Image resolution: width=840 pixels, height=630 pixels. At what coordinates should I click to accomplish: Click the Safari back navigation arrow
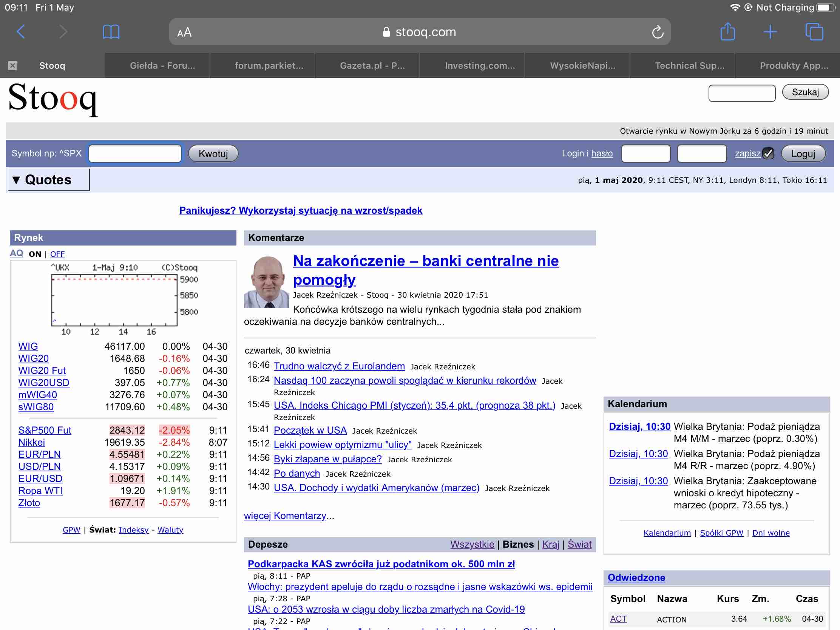click(x=22, y=32)
